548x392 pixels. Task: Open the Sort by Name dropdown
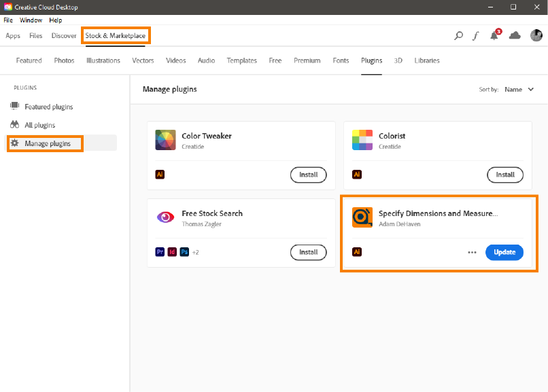point(519,90)
